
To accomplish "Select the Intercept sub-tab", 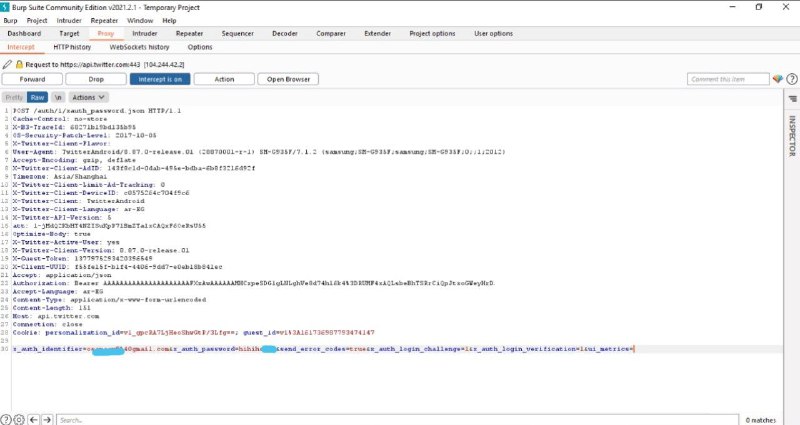I will pyautogui.click(x=21, y=47).
